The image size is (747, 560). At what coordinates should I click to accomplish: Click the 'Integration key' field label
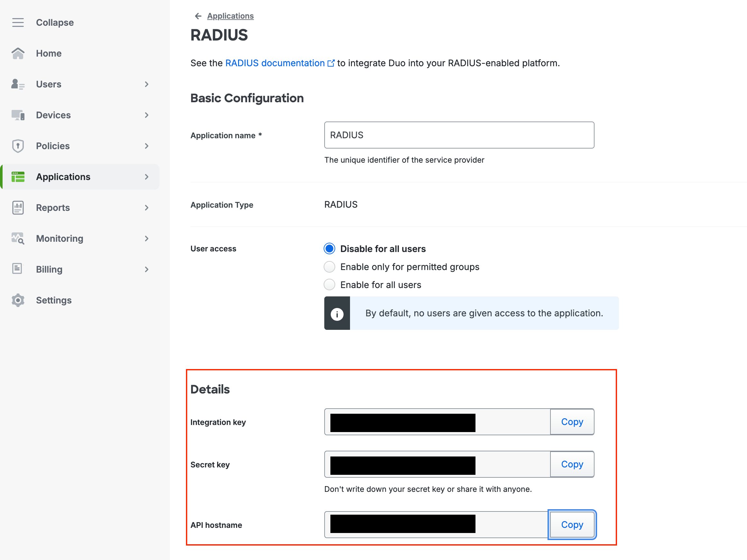point(218,422)
